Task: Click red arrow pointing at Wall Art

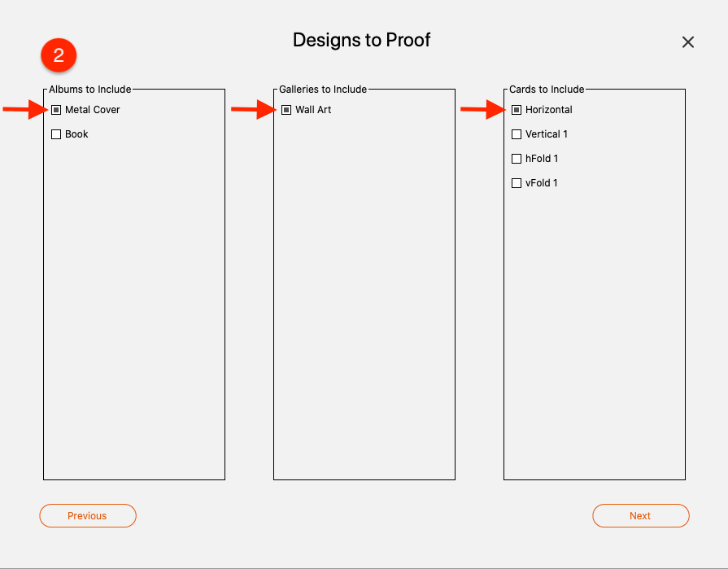Action: coord(254,110)
